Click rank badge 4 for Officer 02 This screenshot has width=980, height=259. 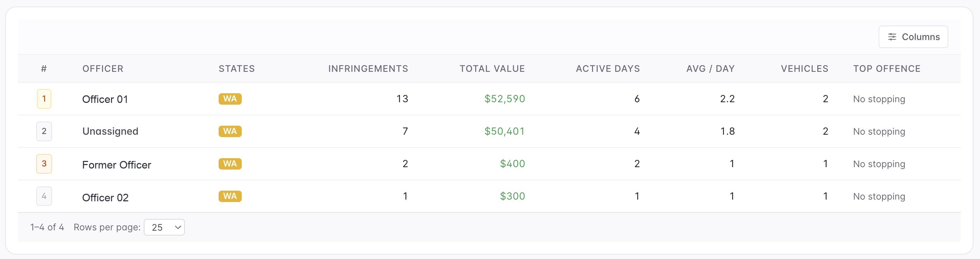[44, 196]
